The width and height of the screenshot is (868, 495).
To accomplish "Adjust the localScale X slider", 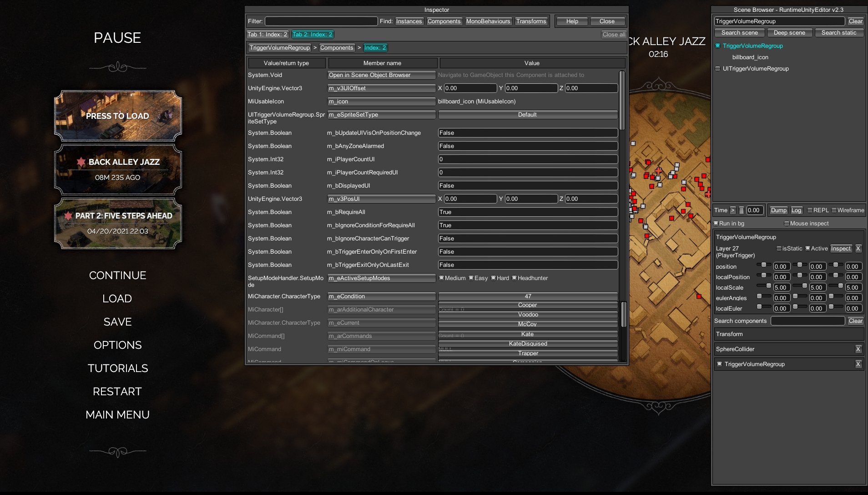I will pos(763,286).
